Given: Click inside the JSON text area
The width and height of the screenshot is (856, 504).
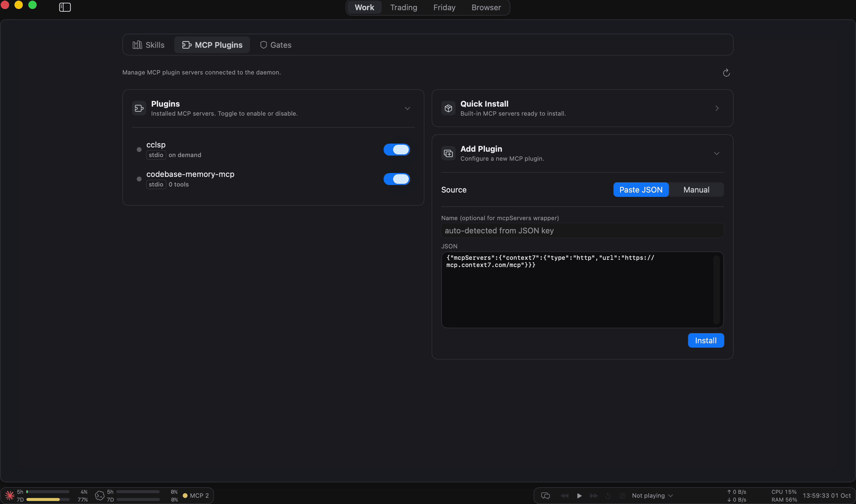Looking at the screenshot, I should tap(582, 290).
